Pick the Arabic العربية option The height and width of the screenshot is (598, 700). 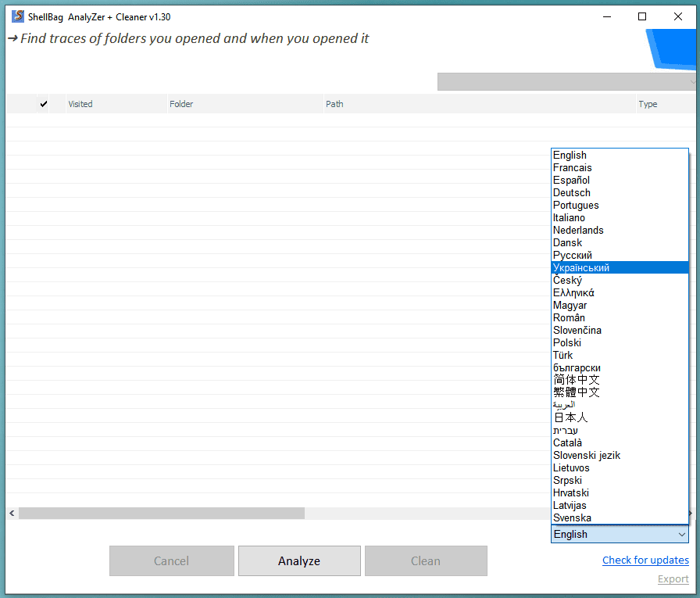[x=620, y=405]
